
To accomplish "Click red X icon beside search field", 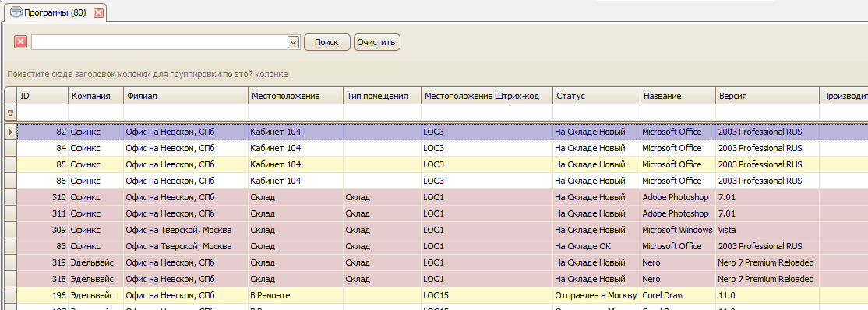I will [x=20, y=41].
